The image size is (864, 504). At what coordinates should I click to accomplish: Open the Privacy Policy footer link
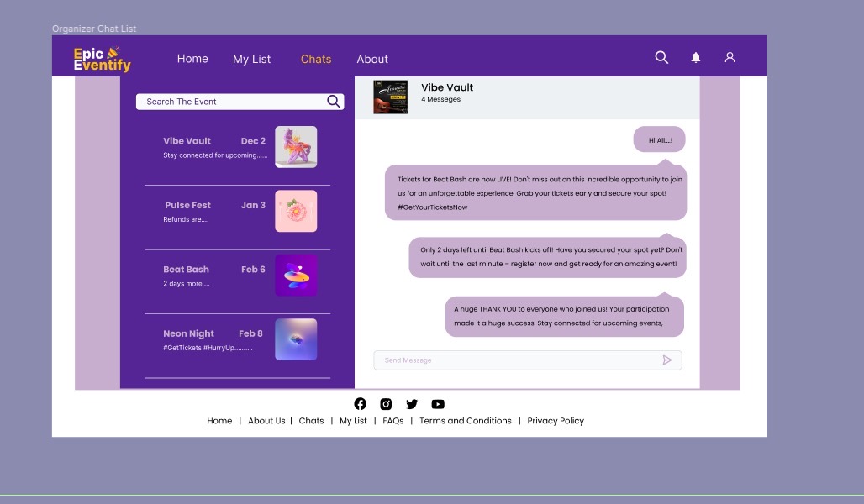pos(556,421)
